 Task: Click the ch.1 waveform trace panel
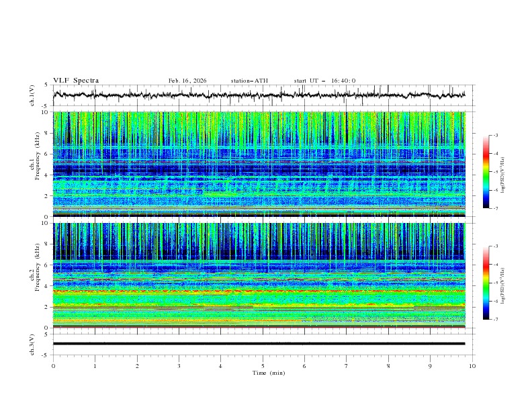coord(262,95)
